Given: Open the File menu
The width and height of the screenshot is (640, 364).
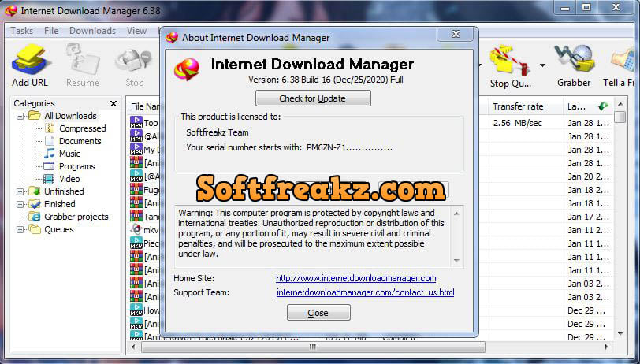Looking at the screenshot, I should point(51,31).
